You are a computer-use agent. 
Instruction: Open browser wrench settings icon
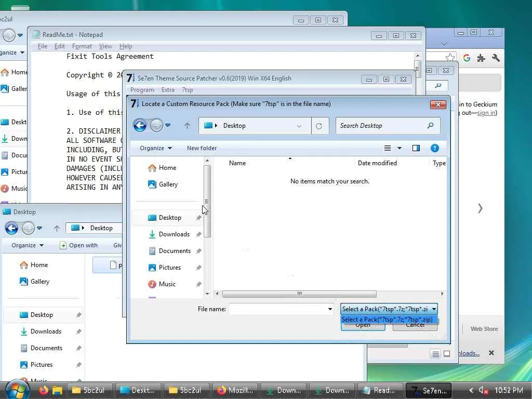(496, 58)
